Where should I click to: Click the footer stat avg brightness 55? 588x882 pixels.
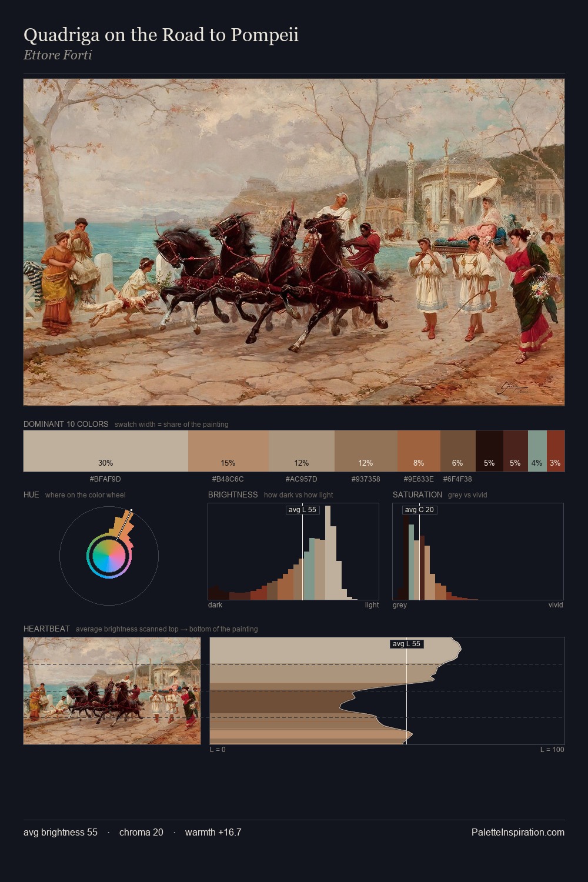tap(61, 832)
